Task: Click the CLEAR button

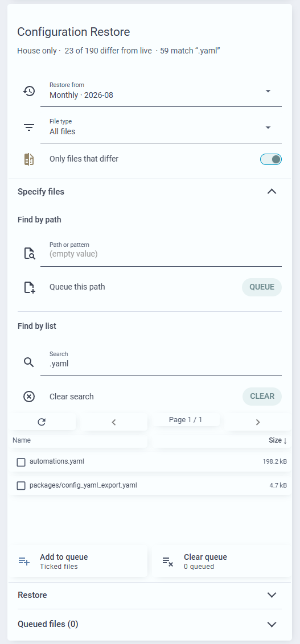Action: (x=262, y=397)
